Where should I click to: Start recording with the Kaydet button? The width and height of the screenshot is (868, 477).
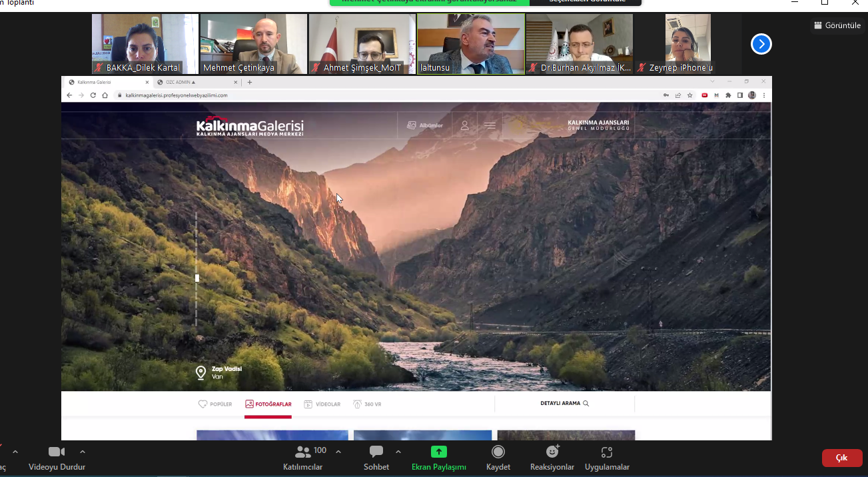tap(498, 452)
